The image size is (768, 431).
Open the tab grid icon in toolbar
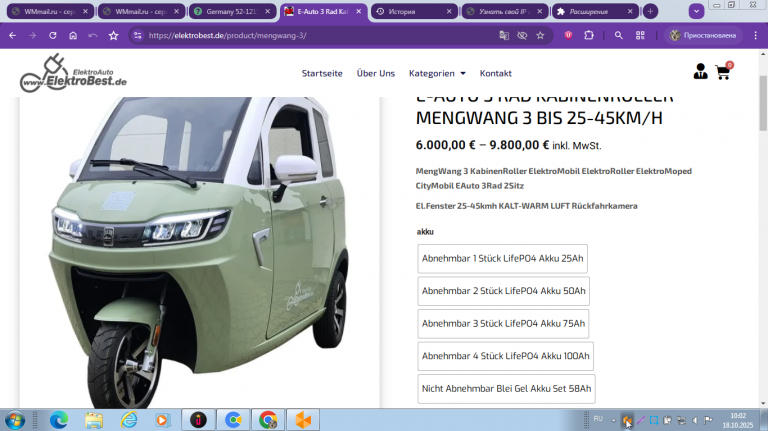(640, 35)
